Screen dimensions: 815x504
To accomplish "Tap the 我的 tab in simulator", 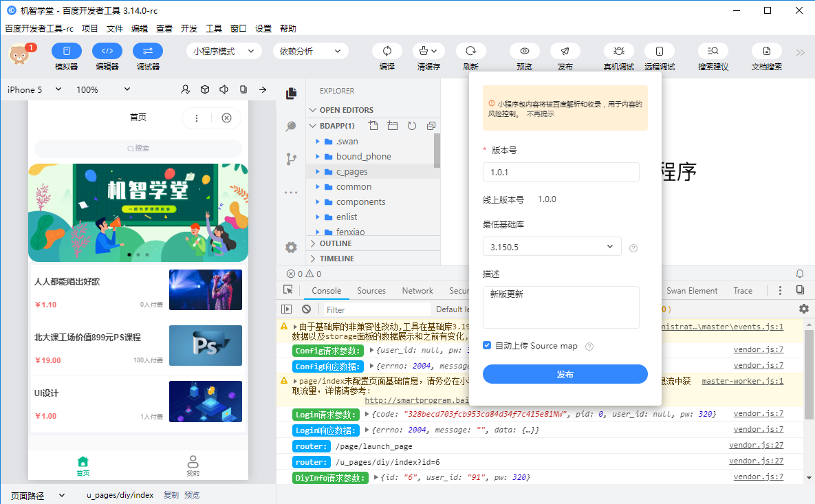I will (x=193, y=465).
